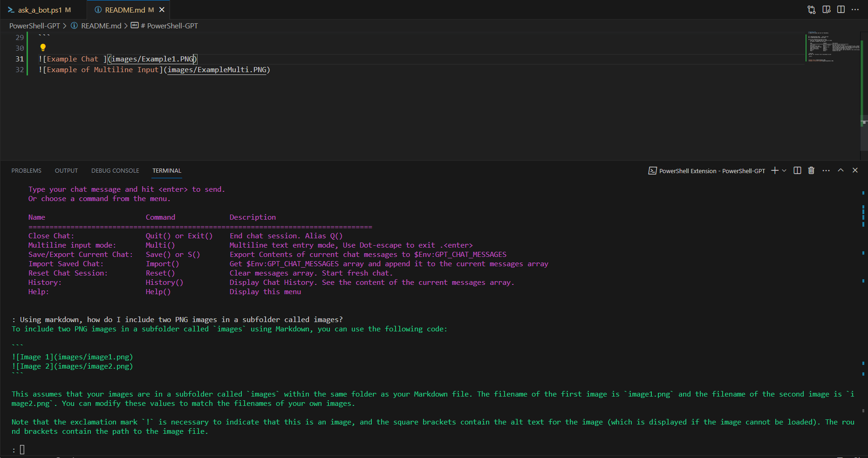Click README.md in the breadcrumb
Image resolution: width=868 pixels, height=458 pixels.
coord(101,26)
